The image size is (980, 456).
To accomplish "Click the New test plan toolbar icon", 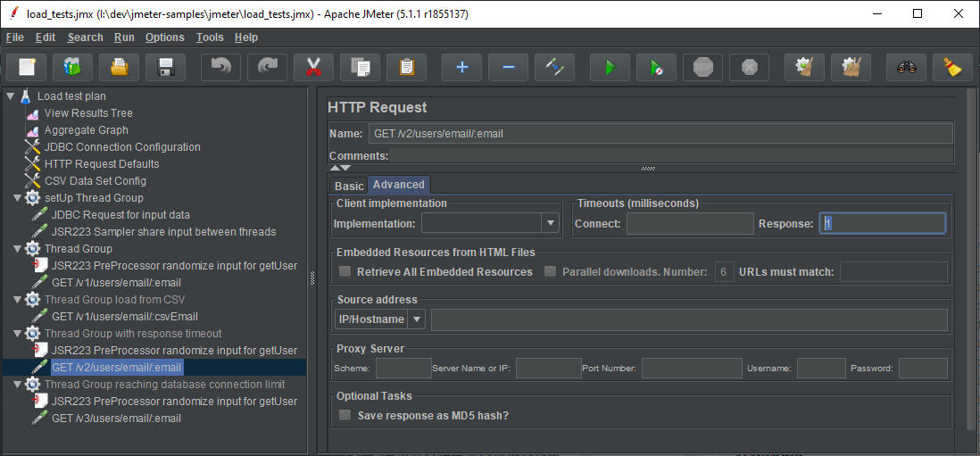I will click(x=27, y=67).
